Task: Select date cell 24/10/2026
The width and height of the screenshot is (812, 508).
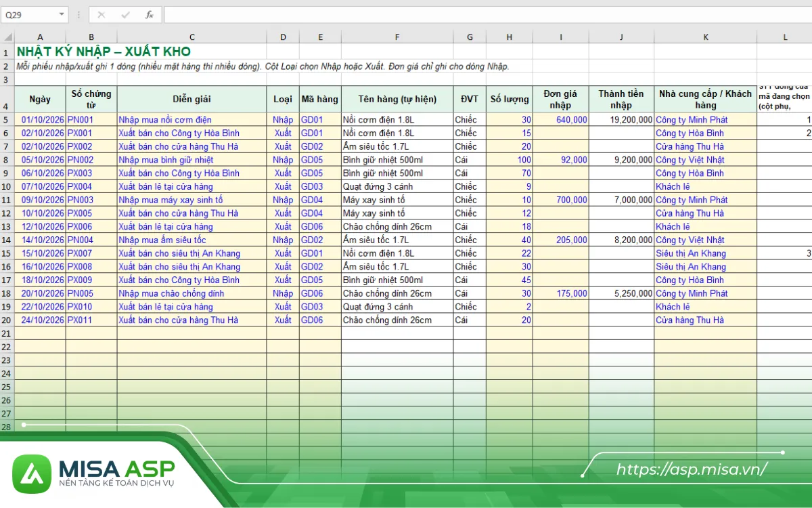Action: click(x=40, y=320)
